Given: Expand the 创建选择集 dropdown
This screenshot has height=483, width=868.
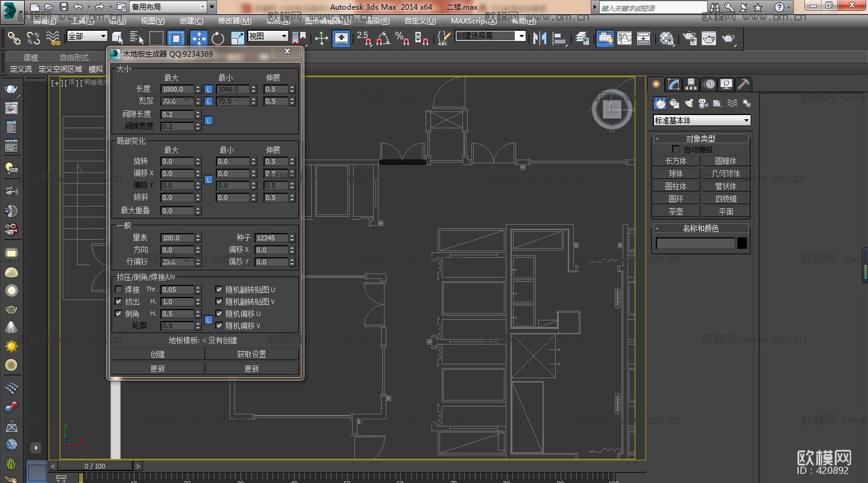Looking at the screenshot, I should [x=521, y=36].
